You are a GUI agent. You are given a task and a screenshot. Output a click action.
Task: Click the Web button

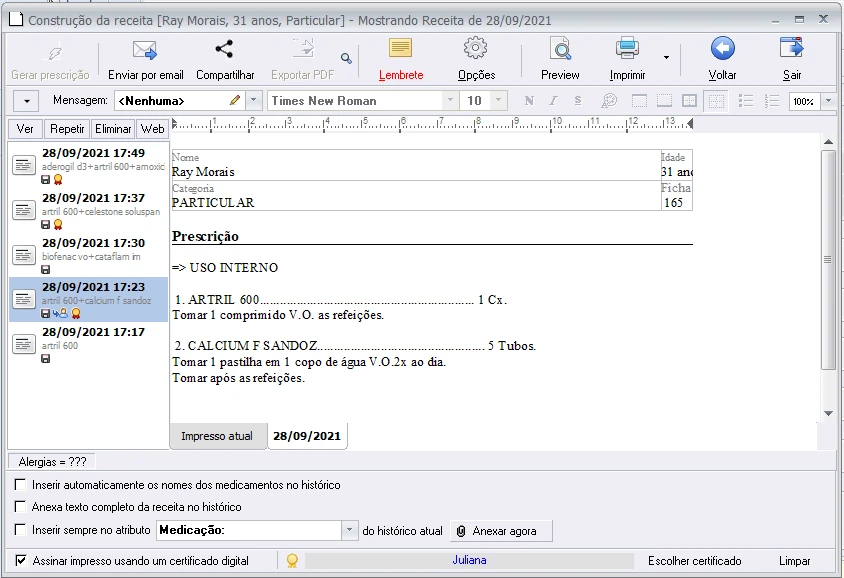click(152, 129)
